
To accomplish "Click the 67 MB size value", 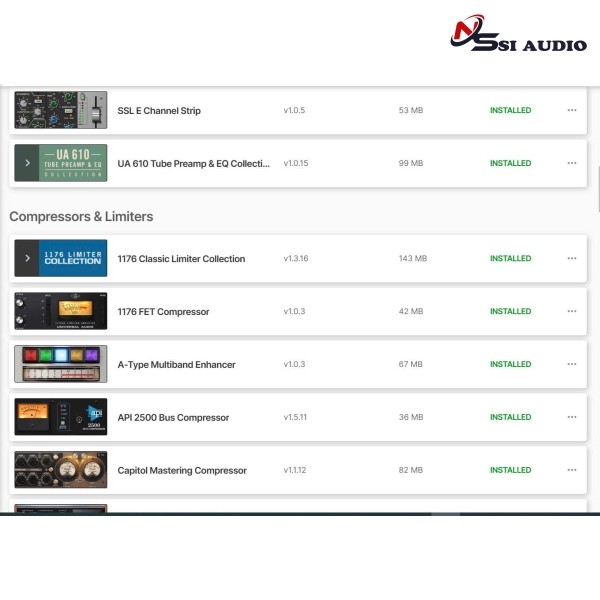I will pos(411,364).
